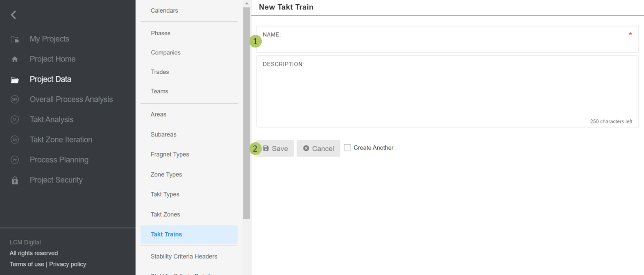Open Takt Zones in the data list
The height and width of the screenshot is (275, 644).
tap(165, 214)
